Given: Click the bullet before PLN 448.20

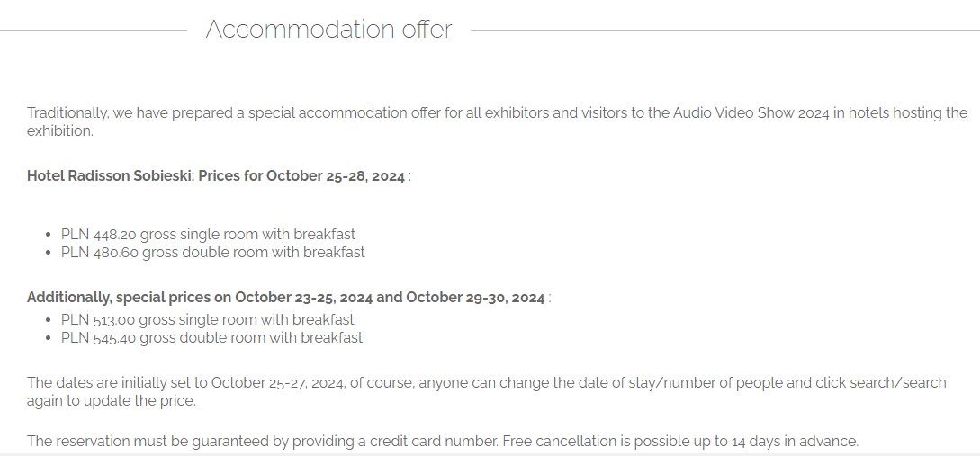Looking at the screenshot, I should pos(48,236).
